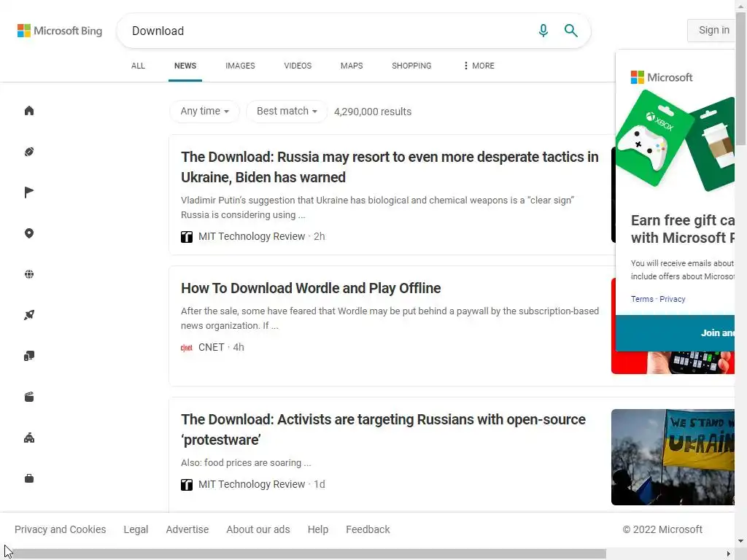Screen dimensions: 747x560
Task: Open Privacy and Cookies footer link
Action: 60,529
